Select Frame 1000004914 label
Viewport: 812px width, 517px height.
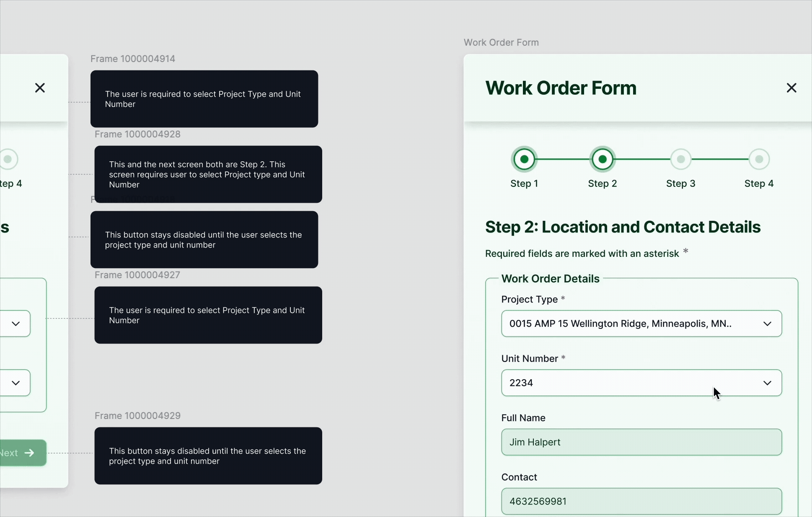point(133,59)
